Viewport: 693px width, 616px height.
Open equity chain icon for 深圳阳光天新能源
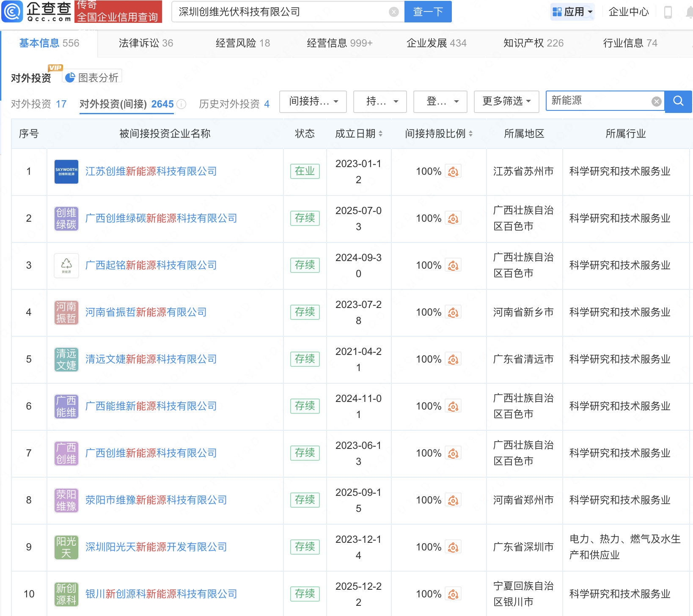pos(453,547)
